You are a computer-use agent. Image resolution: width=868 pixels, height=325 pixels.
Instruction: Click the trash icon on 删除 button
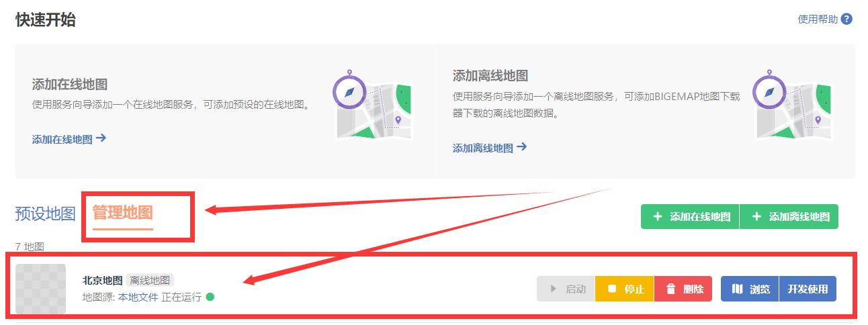tap(670, 289)
